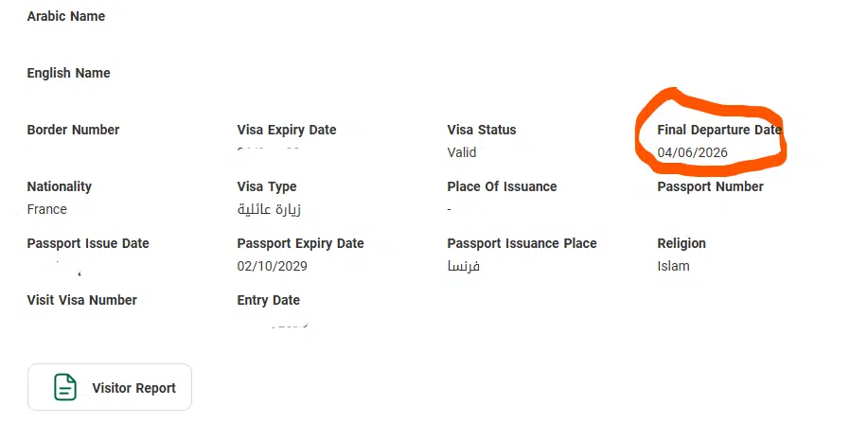Select the 02/10/2029 passport expiry value
The image size is (868, 423).
click(273, 266)
